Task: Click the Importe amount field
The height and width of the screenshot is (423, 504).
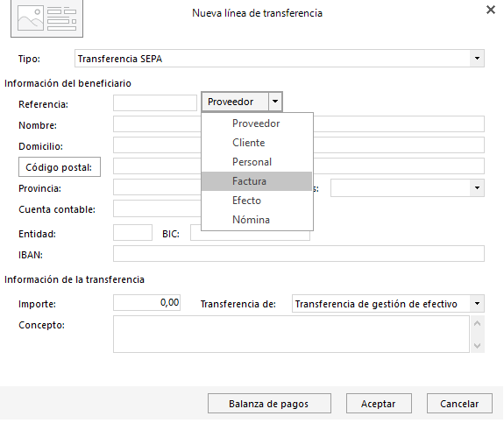Action: [x=146, y=302]
